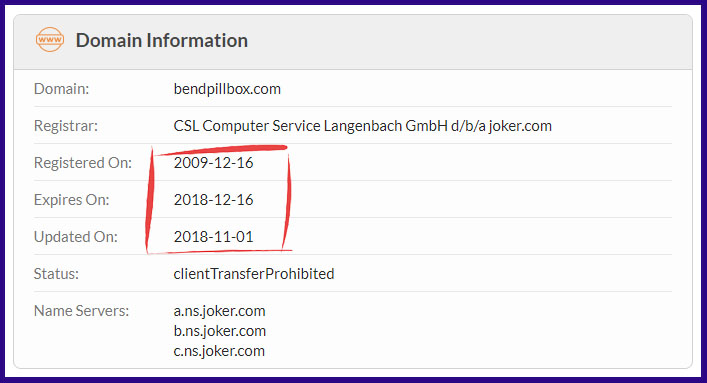This screenshot has width=707, height=383.
Task: Click the Expires On date 2018-12-16
Action: [213, 200]
